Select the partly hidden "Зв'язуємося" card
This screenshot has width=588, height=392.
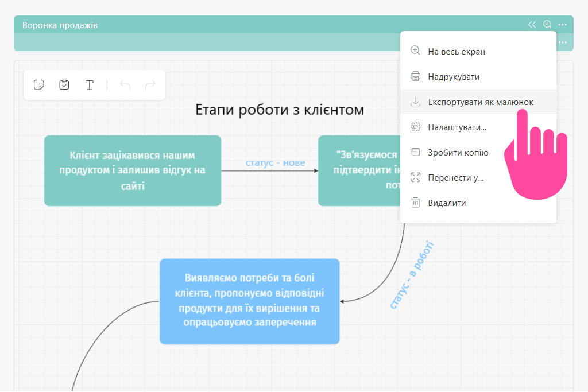click(x=359, y=170)
